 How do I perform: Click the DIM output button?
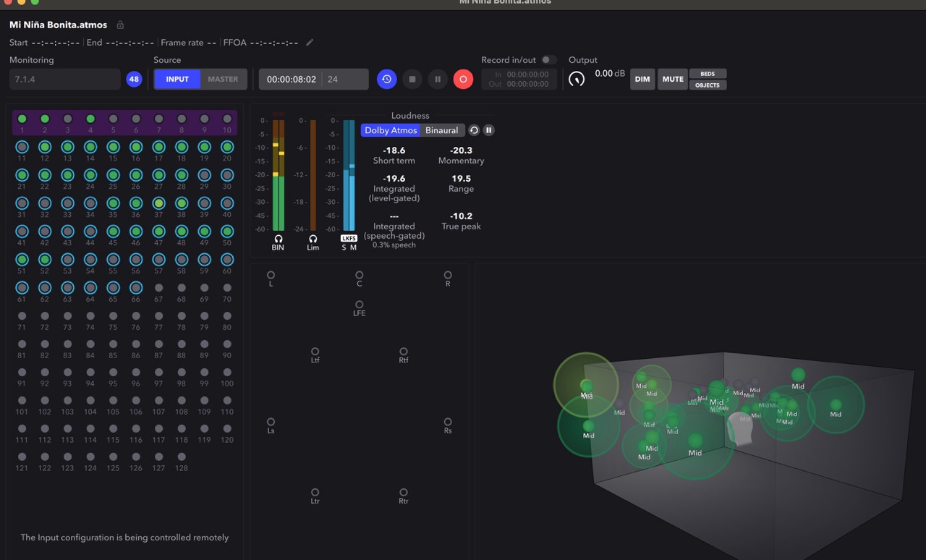[x=642, y=79]
